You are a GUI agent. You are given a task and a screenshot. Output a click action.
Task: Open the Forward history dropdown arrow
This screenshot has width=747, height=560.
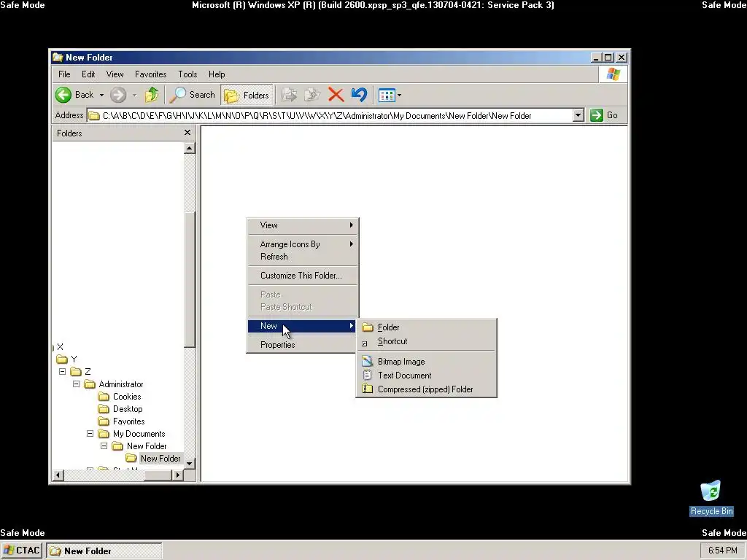(135, 96)
